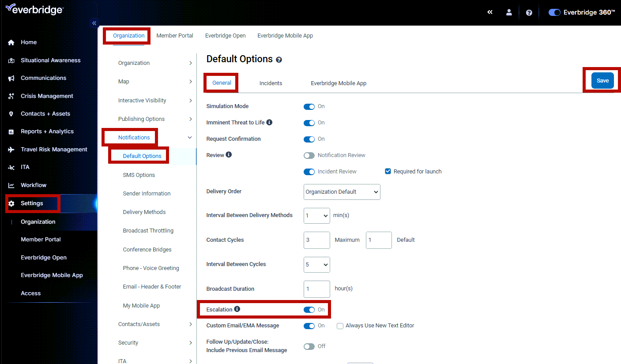Check Always Use New Text Editor
Image resolution: width=621 pixels, height=364 pixels.
(x=340, y=326)
